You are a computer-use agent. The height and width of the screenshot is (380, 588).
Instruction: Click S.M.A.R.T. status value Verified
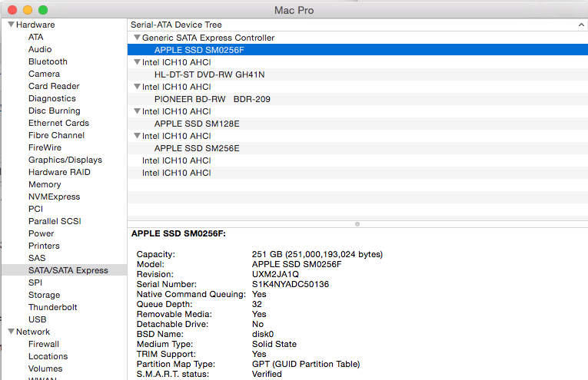coord(267,374)
